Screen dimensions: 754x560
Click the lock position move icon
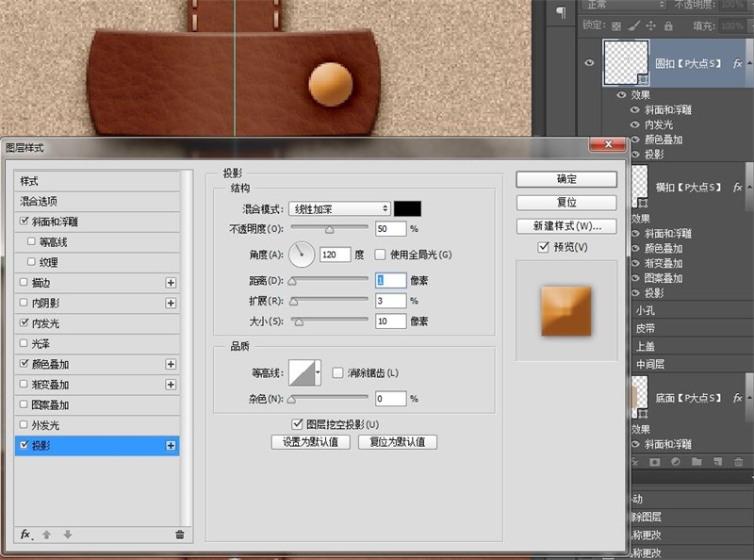pyautogui.click(x=651, y=26)
